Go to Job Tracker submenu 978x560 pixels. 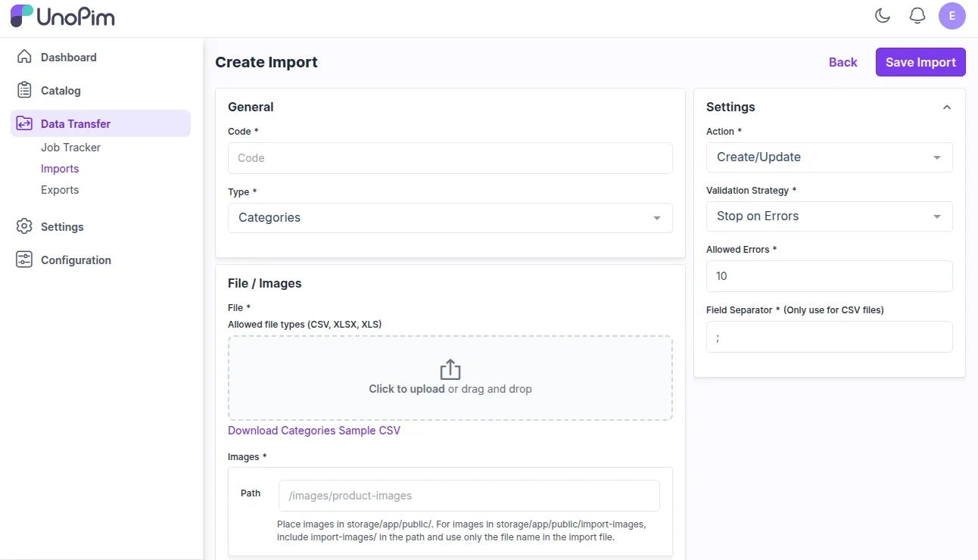(70, 148)
